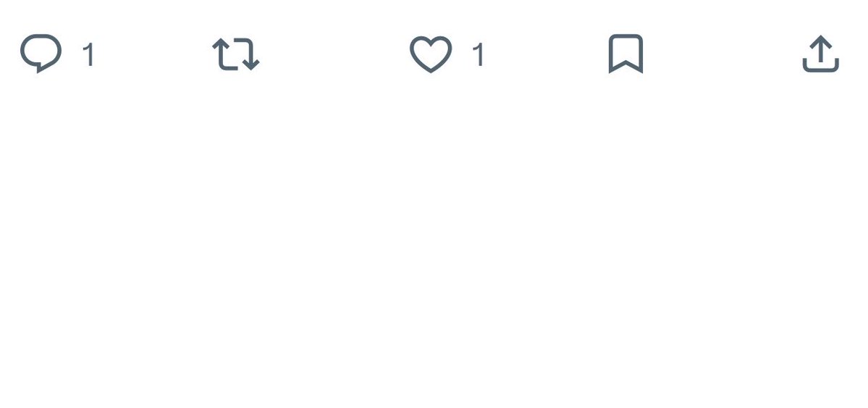868x408 pixels.
Task: Save the tweet with the ribbon-shaped icon
Action: pyautogui.click(x=625, y=53)
